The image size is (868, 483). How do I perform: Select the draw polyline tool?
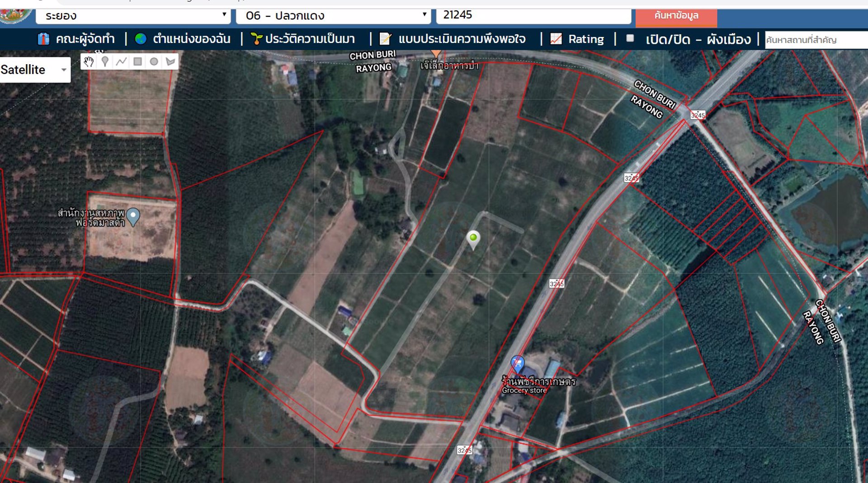[121, 62]
